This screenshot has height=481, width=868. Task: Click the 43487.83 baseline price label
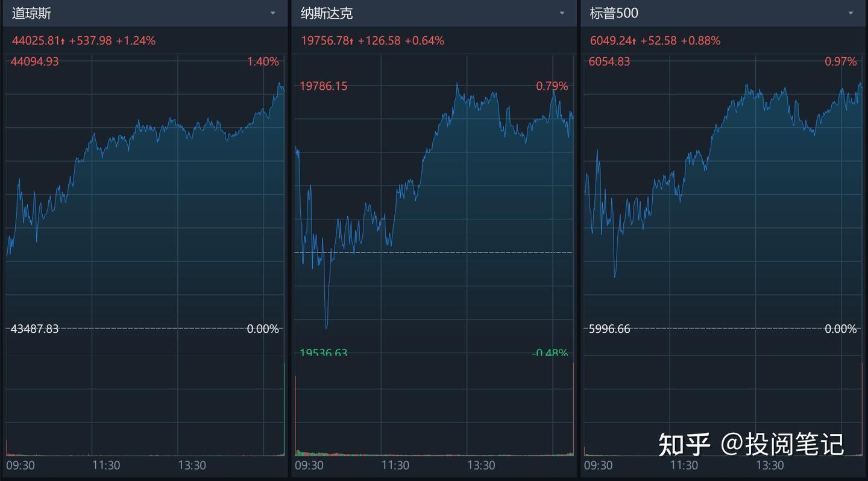tap(35, 329)
